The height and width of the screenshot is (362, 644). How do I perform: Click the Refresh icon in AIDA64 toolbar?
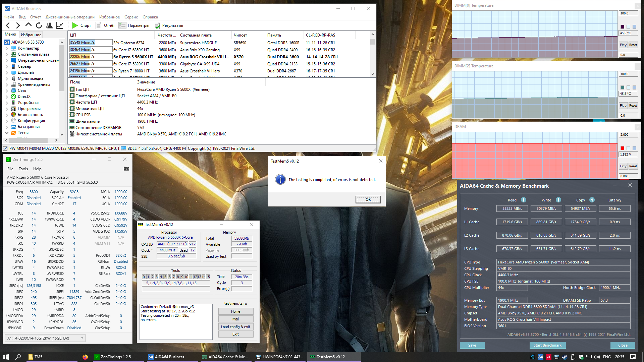tap(39, 25)
